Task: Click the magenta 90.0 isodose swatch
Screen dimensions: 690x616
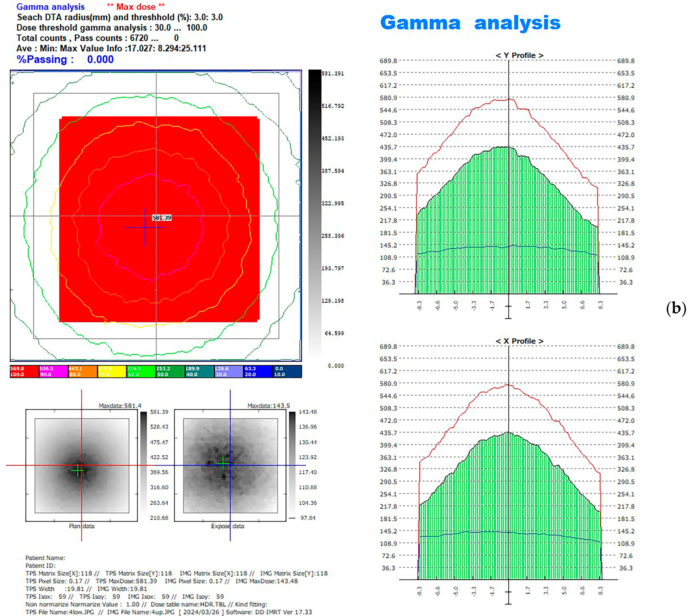Action: click(53, 371)
